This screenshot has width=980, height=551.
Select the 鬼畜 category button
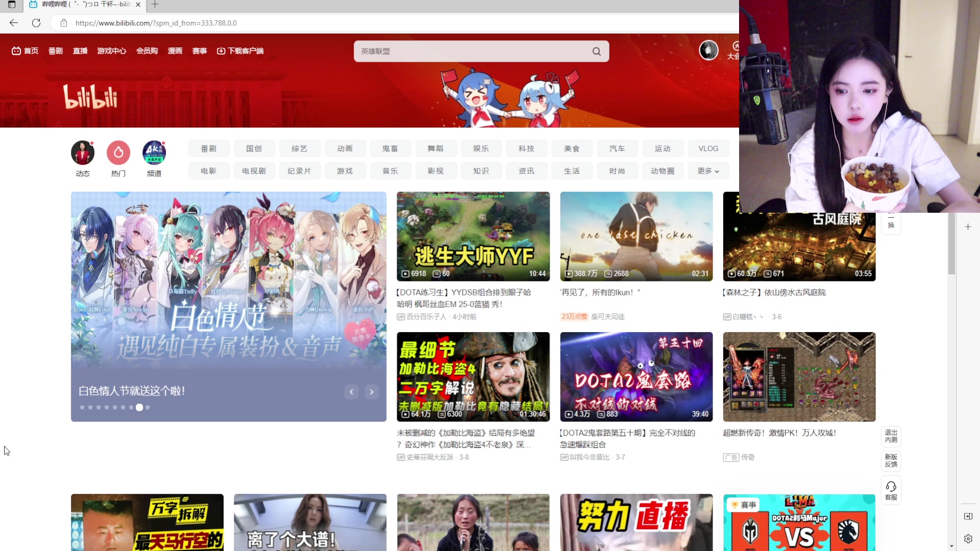pyautogui.click(x=390, y=148)
